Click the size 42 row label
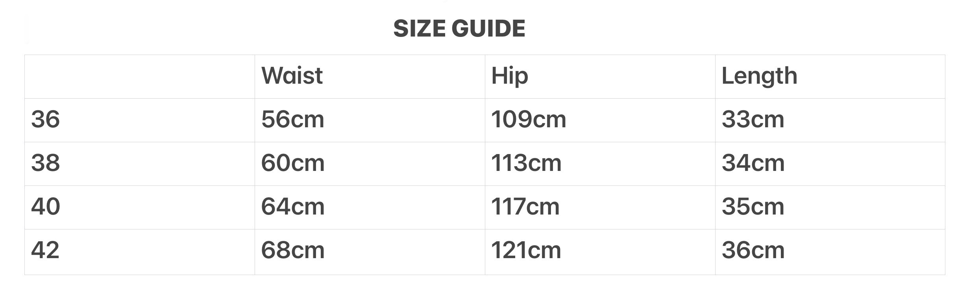This screenshot has height=288, width=980. click(45, 250)
